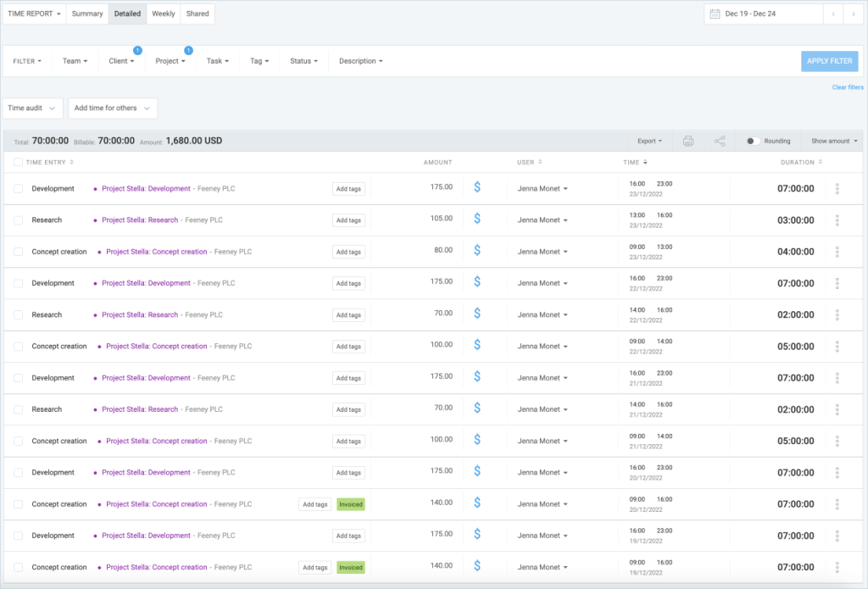This screenshot has width=868, height=589.
Task: Change user Jenna Monet on 20/12/2022 Development entry
Action: [542, 473]
